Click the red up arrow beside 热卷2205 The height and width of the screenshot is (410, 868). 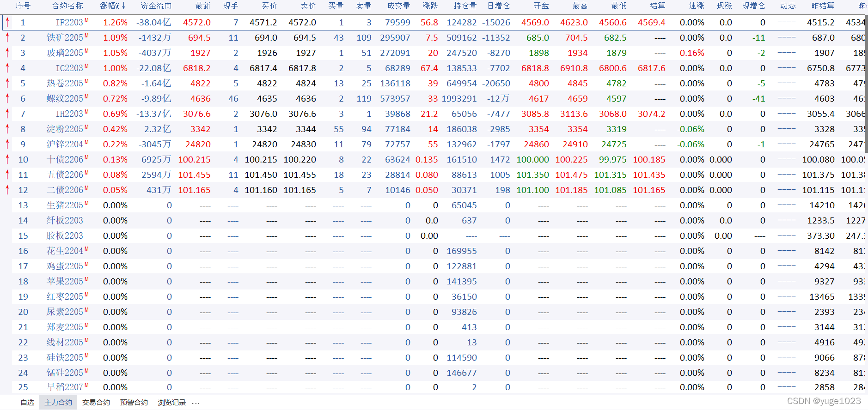(7, 83)
